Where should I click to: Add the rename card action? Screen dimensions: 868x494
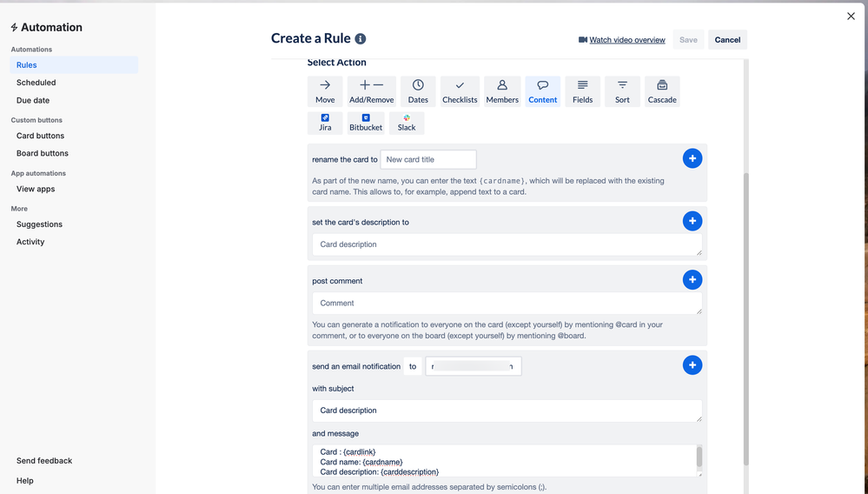pos(692,158)
